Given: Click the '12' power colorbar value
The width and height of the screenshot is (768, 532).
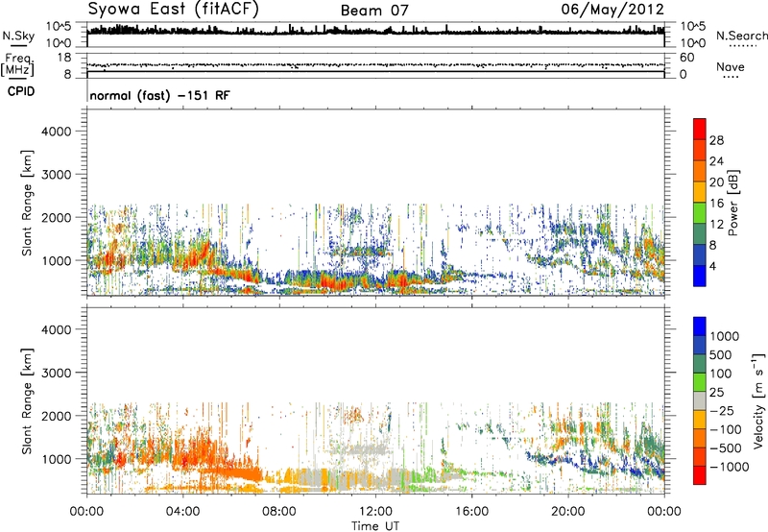Looking at the screenshot, I should pos(716,225).
